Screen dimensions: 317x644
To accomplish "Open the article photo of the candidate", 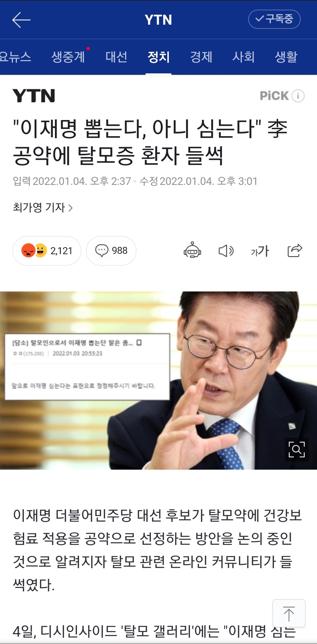I will pos(158,380).
